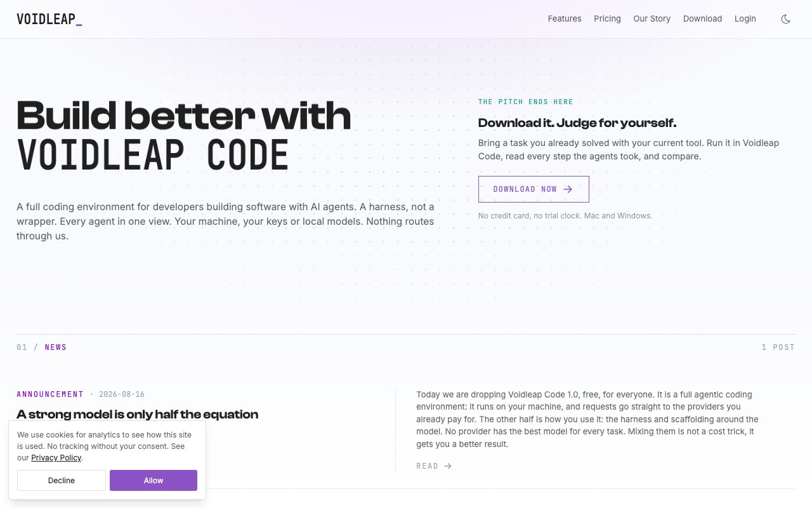Click the arrow icon beside READ
812x508 pixels.
pos(448,466)
